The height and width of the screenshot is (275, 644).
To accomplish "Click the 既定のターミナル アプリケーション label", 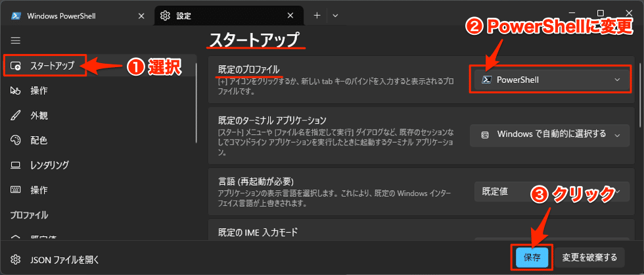I will point(272,120).
